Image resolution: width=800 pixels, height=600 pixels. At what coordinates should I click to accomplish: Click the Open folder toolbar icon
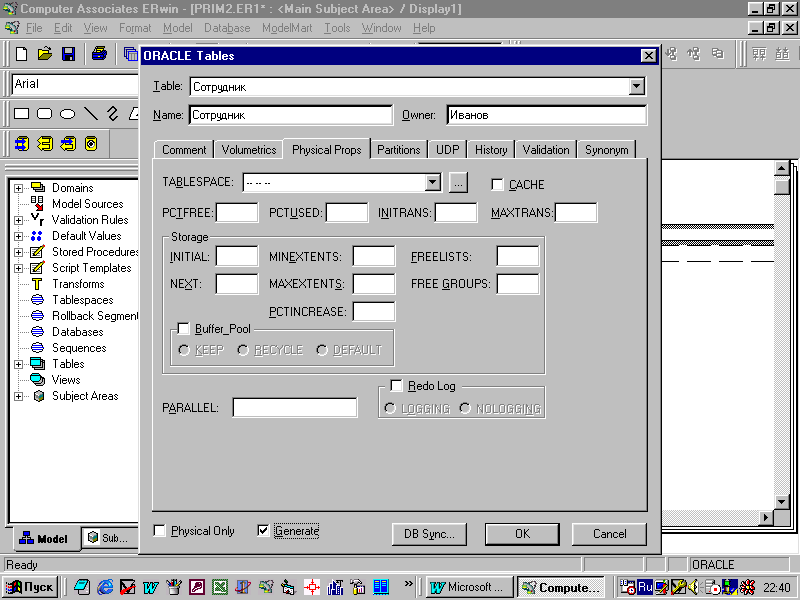pos(45,54)
